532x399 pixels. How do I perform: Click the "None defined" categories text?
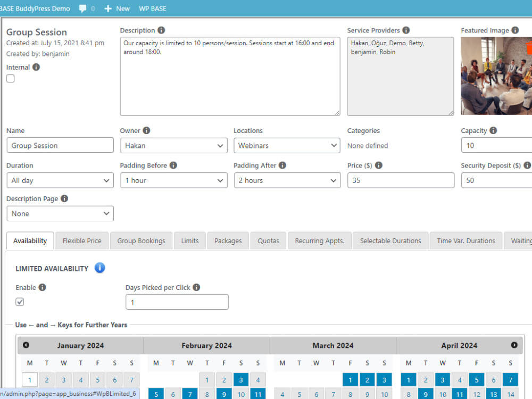[x=368, y=146]
